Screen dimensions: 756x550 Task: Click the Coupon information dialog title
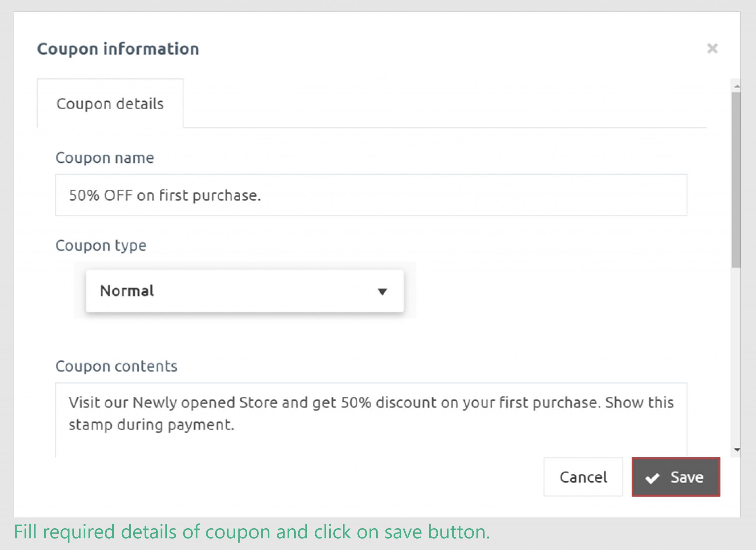point(118,49)
